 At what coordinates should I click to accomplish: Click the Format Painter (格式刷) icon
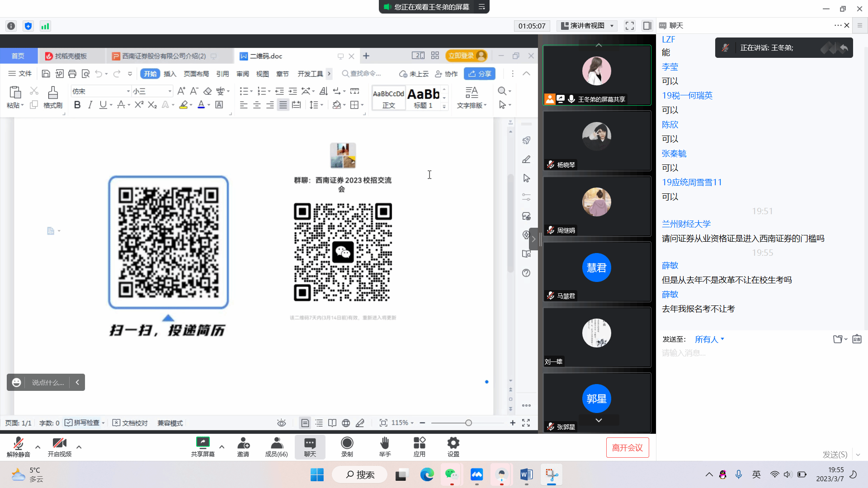53,97
